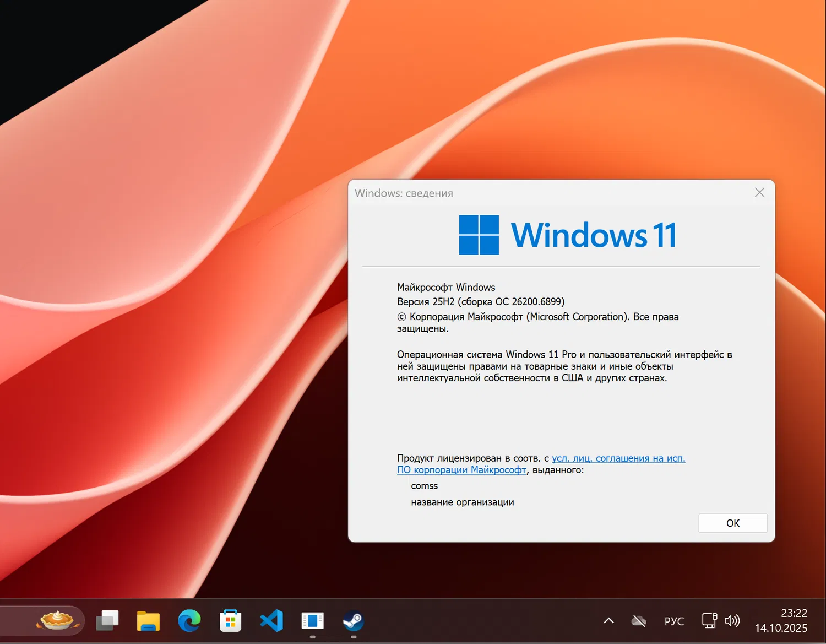Open the Start menu pumpkin pie icon
The height and width of the screenshot is (644, 826).
coord(57,620)
